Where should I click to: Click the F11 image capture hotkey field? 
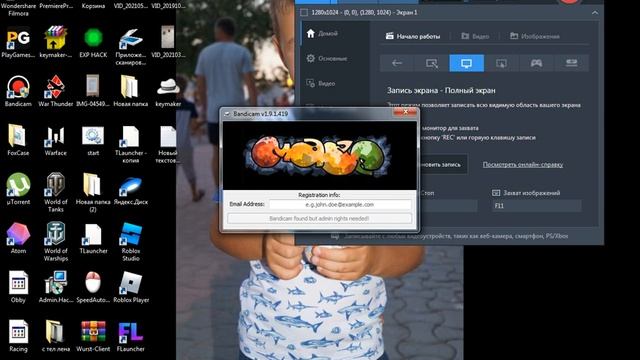point(536,206)
